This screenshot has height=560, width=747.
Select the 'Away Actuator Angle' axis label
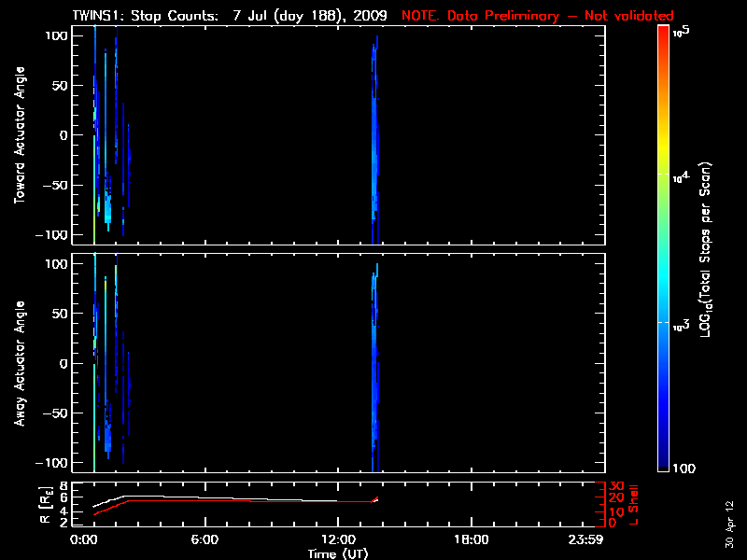[18, 364]
